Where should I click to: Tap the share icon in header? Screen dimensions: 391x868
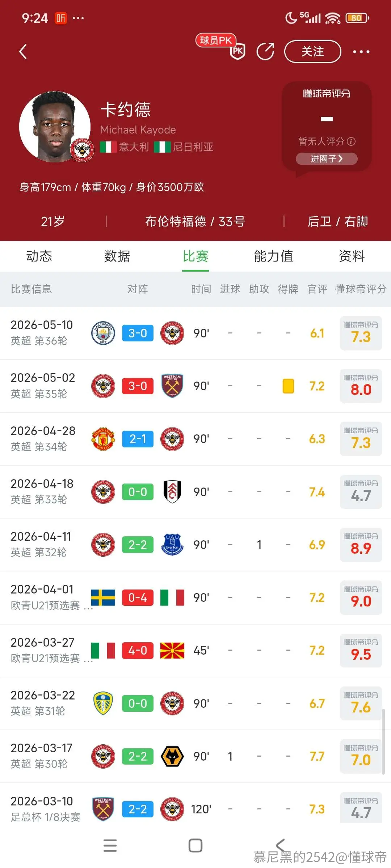265,51
